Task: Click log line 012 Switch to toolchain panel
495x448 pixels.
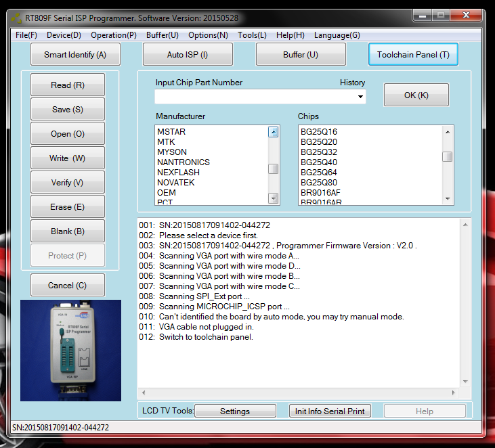Action: pyautogui.click(x=196, y=336)
